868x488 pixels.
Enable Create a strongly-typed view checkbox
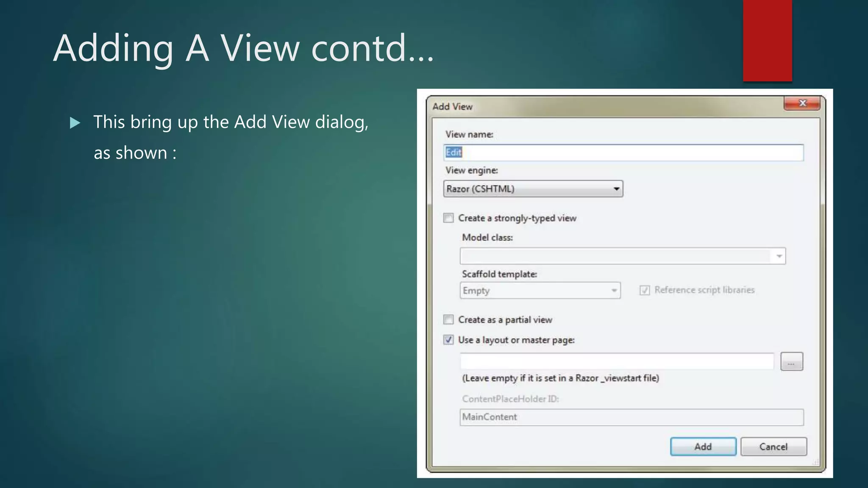448,218
